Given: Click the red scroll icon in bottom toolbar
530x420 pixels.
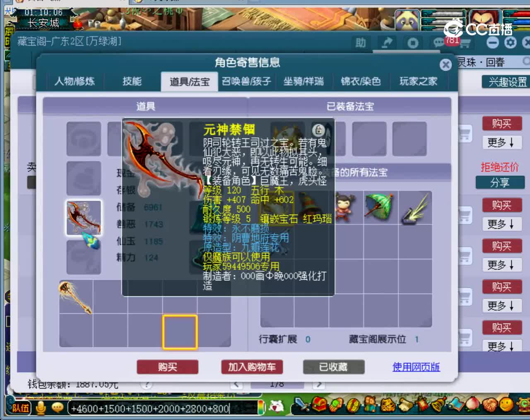Looking at the screenshot, I should coord(422,405).
